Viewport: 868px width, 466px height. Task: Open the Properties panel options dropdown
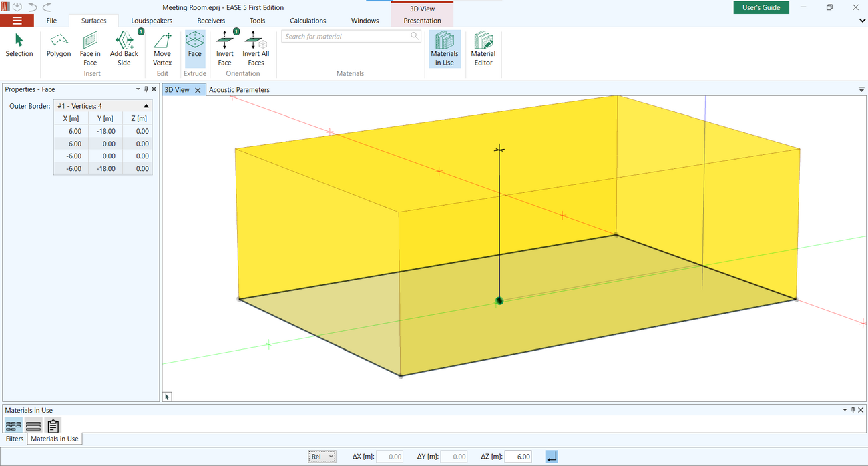(138, 89)
